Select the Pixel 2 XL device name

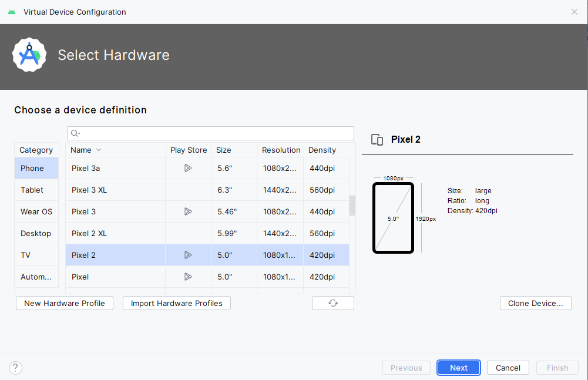click(89, 233)
